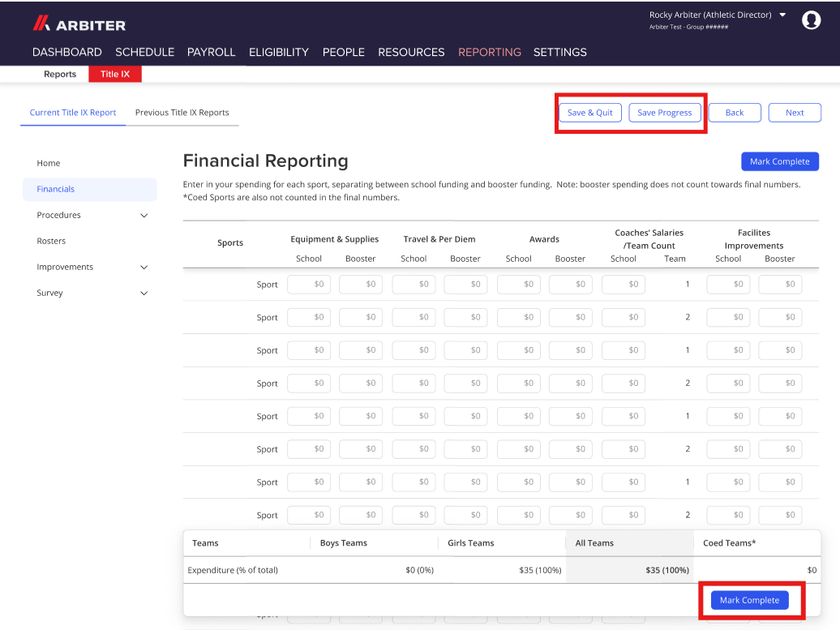Open the People menu

pyautogui.click(x=344, y=52)
